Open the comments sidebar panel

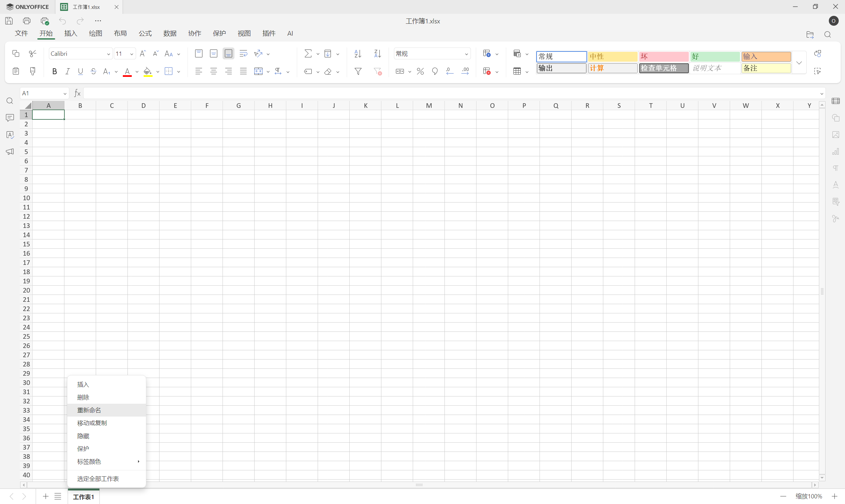tap(10, 118)
